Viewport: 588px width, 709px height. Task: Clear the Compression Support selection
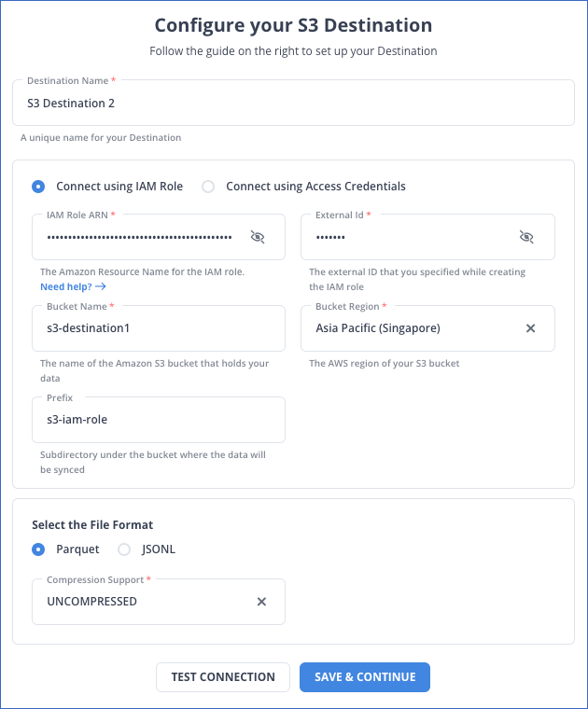tap(261, 602)
